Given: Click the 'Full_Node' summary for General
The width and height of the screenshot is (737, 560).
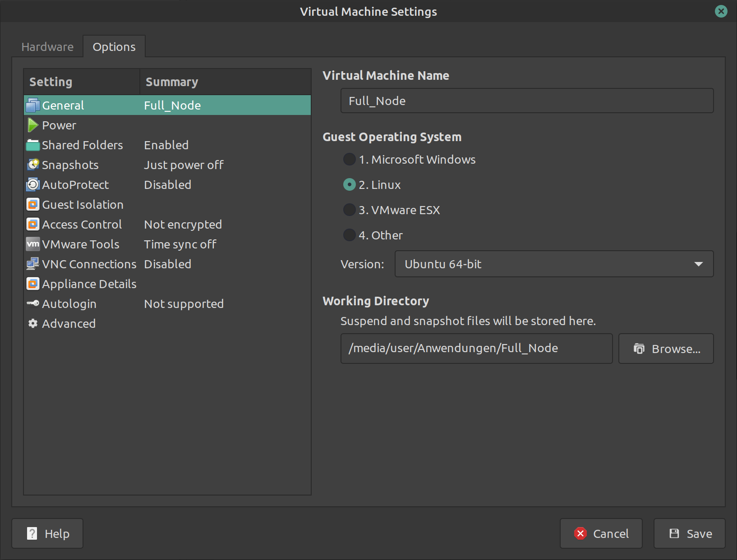Looking at the screenshot, I should point(172,106).
